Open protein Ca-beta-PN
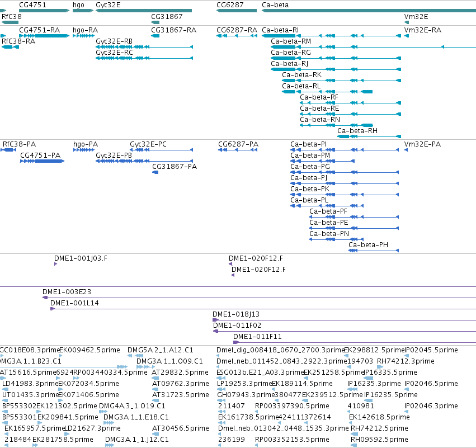 click(329, 234)
